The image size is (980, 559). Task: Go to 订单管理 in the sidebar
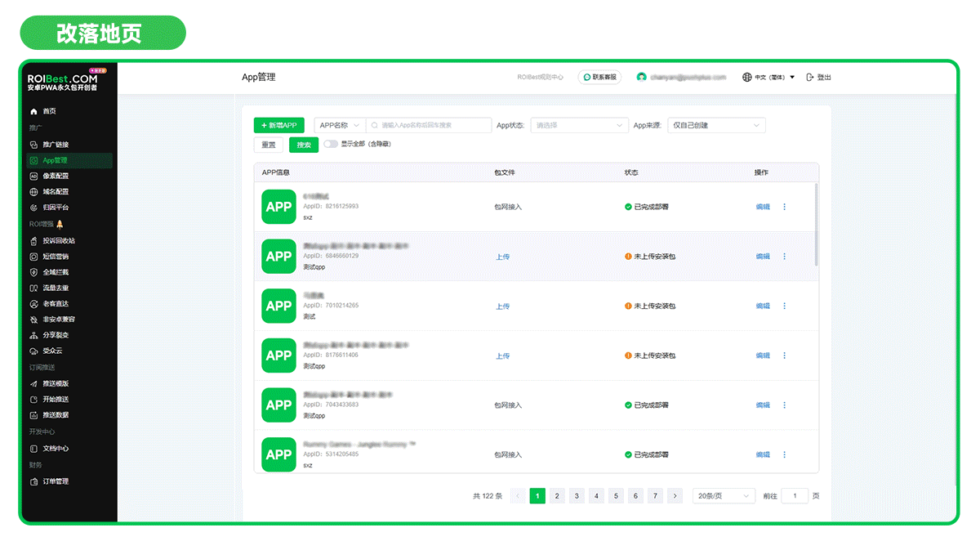(x=56, y=481)
